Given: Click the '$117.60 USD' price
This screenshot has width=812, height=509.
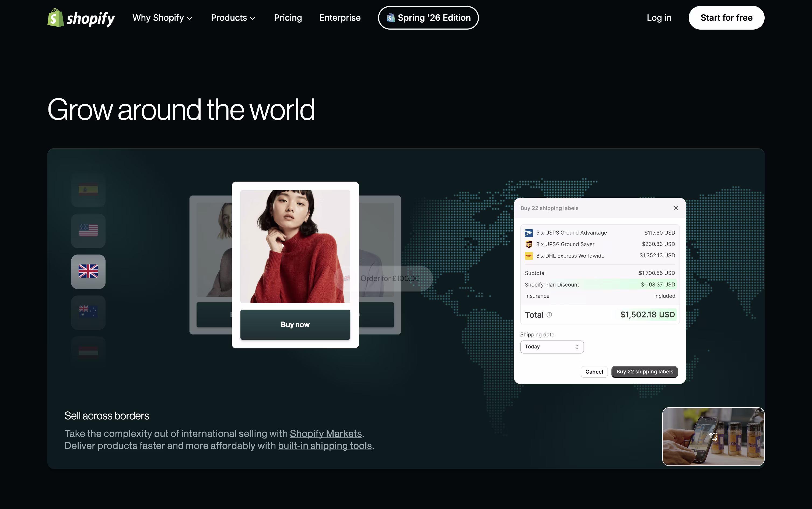Looking at the screenshot, I should pyautogui.click(x=659, y=233).
